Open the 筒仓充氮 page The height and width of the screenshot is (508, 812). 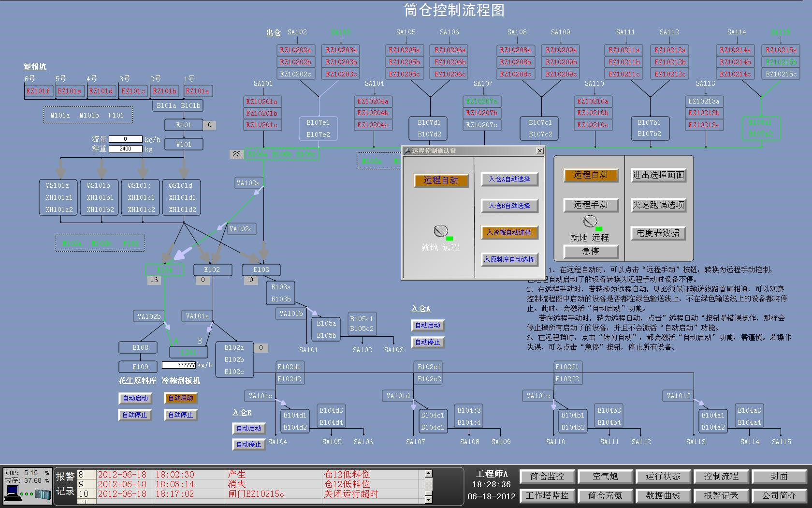[605, 496]
